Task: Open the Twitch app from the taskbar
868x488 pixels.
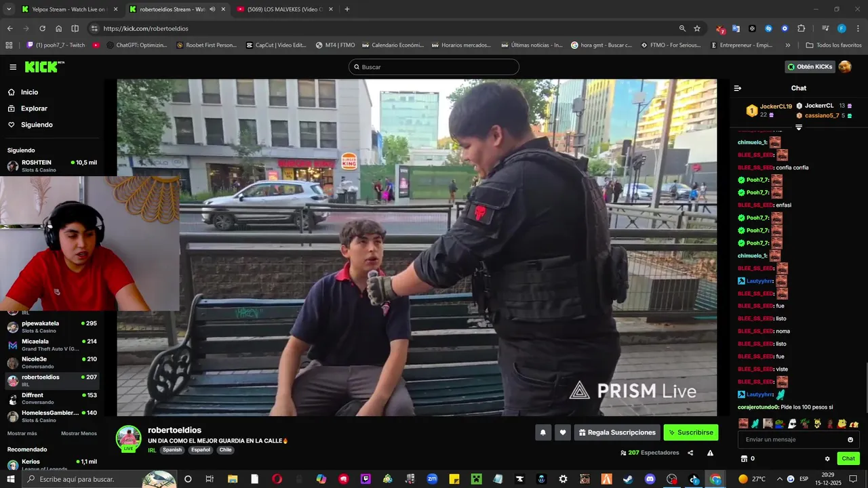Action: [366, 479]
